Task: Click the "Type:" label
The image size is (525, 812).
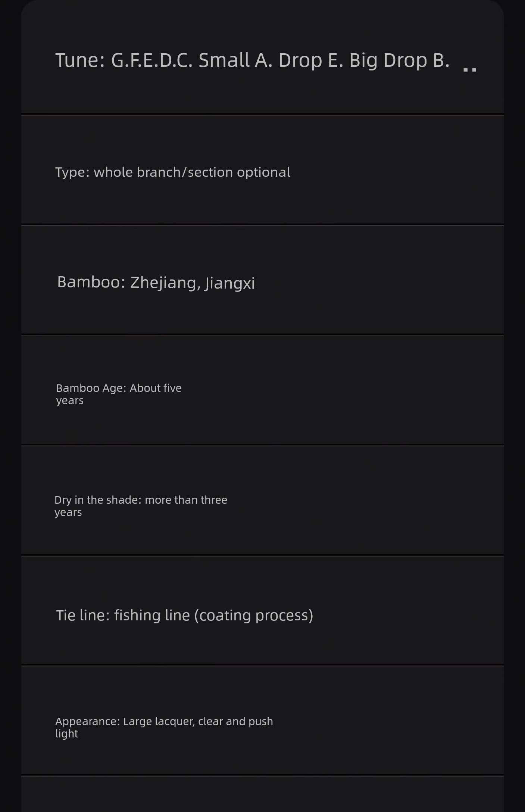Action: [x=72, y=172]
